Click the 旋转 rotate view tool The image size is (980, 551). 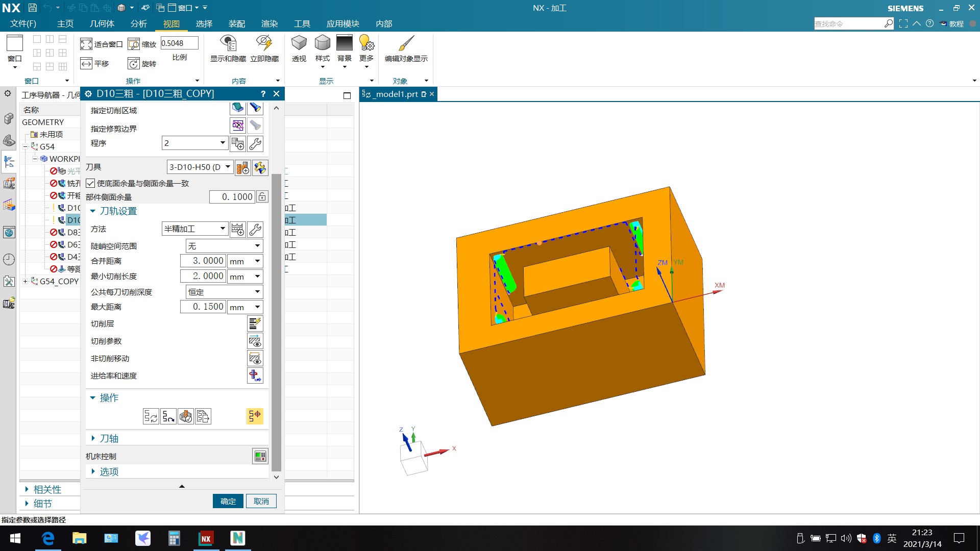coord(142,63)
